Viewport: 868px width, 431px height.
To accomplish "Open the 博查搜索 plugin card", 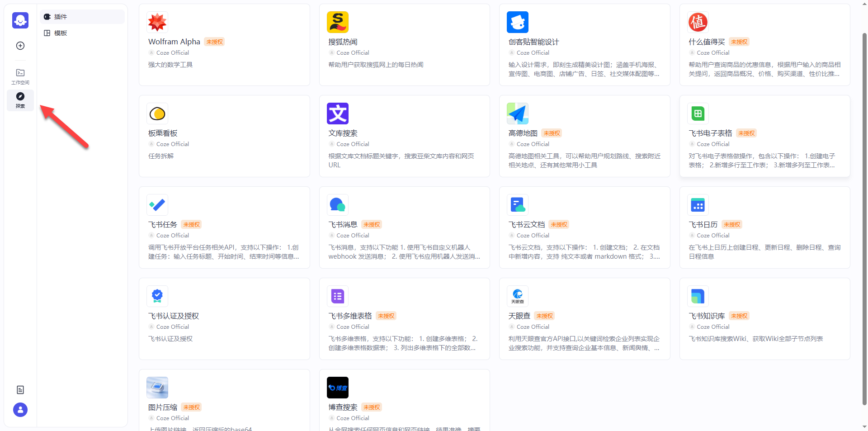I will pos(404,398).
